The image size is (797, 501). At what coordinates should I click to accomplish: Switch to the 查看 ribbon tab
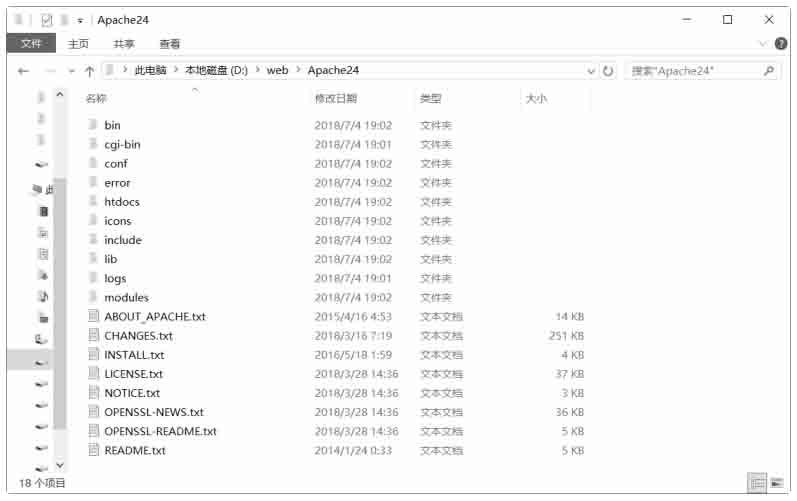click(170, 44)
